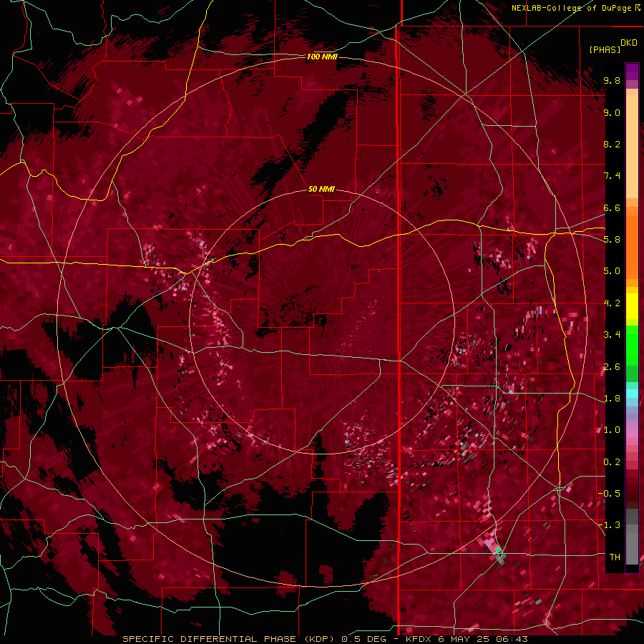Click the DKD product label above the legend
This screenshot has width=644, height=644.
click(x=629, y=43)
